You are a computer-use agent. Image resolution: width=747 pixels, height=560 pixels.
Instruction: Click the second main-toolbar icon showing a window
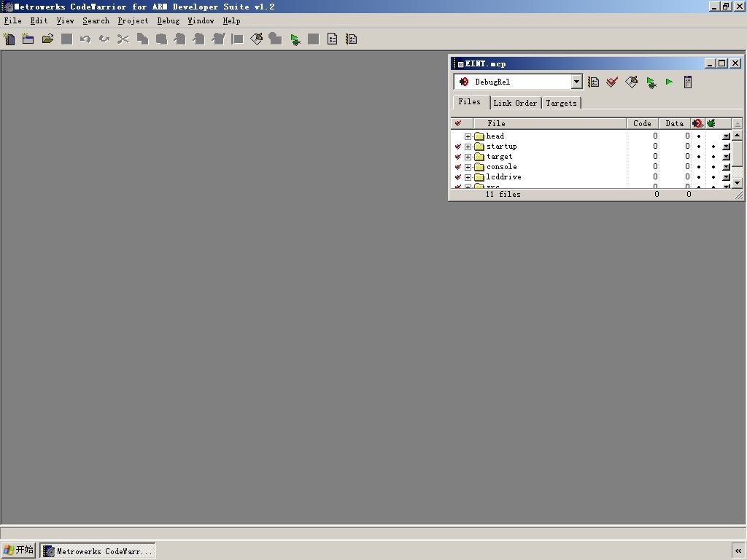pyautogui.click(x=28, y=39)
